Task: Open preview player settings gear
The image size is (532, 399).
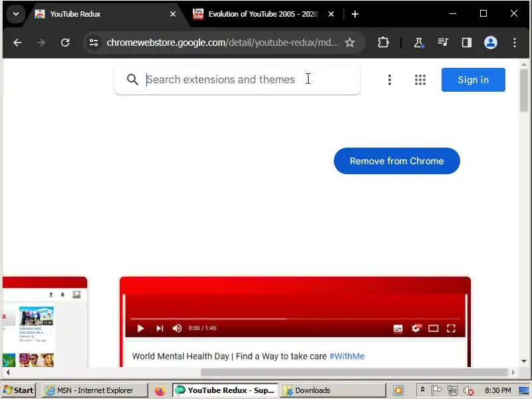Action: coord(416,329)
